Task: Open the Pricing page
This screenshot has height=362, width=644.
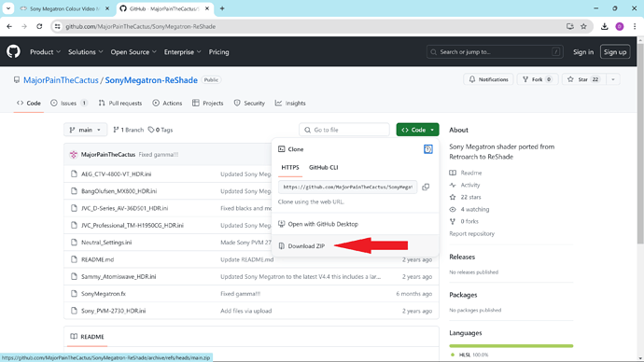Action: pos(219,52)
